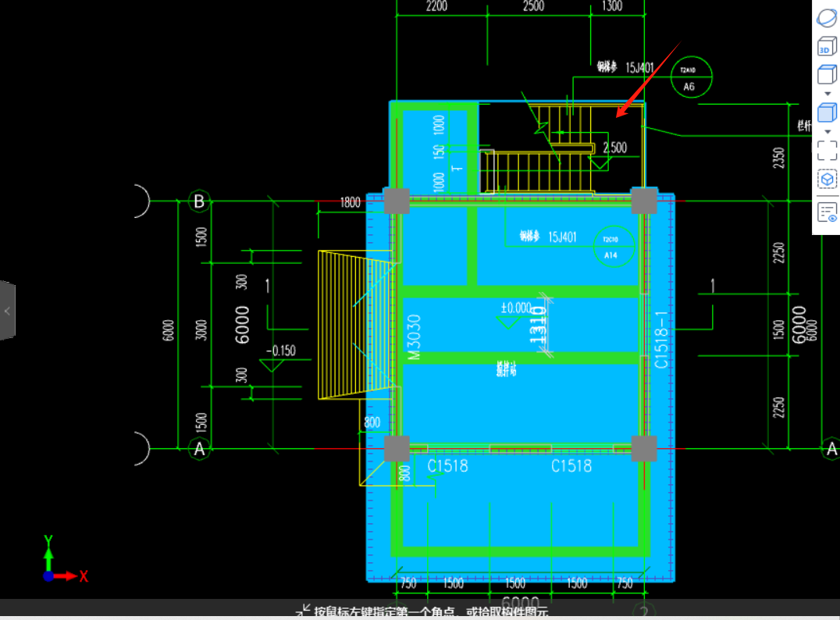Select the -0.150 elevation text

(281, 351)
